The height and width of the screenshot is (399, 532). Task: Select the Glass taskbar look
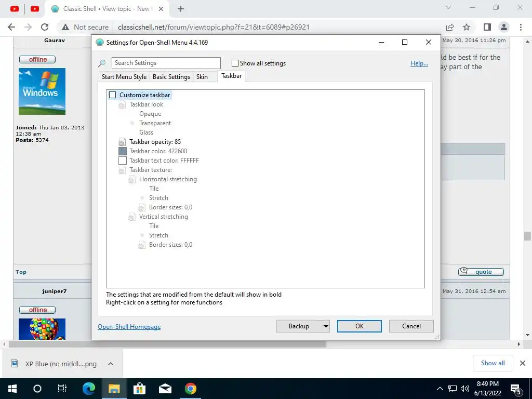pos(146,132)
